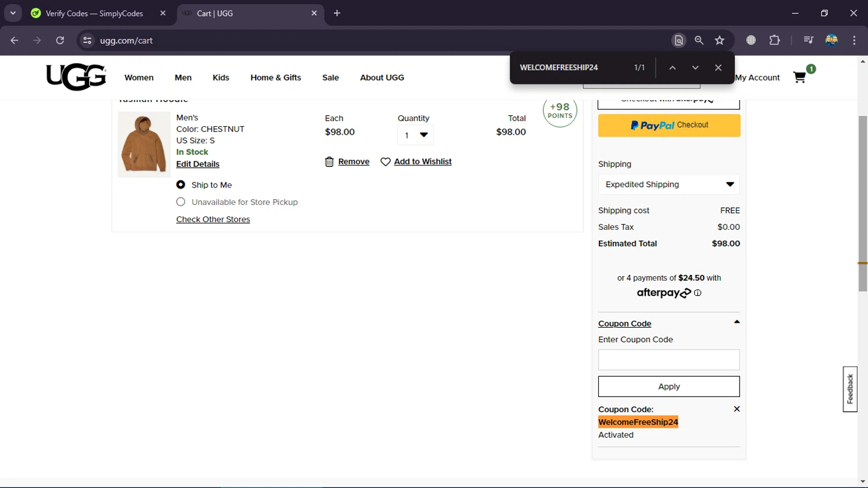The width and height of the screenshot is (868, 488).
Task: Click the PayPal Checkout button
Action: click(669, 126)
